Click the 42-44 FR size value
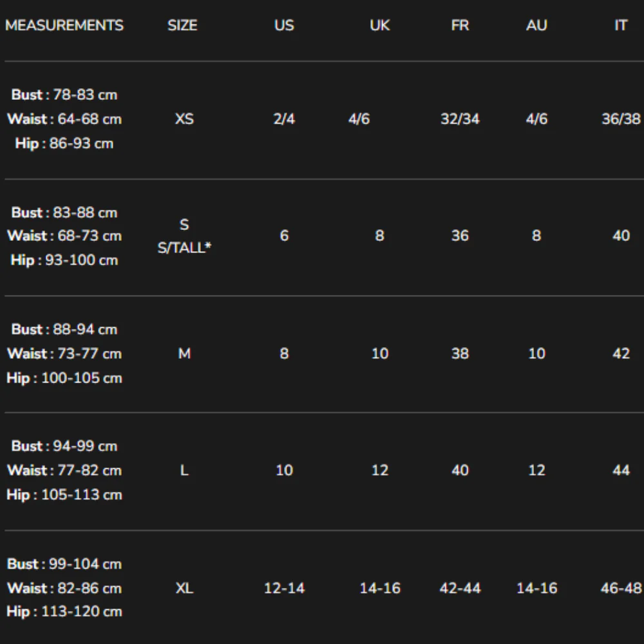The height and width of the screenshot is (644, 644). pos(460,588)
